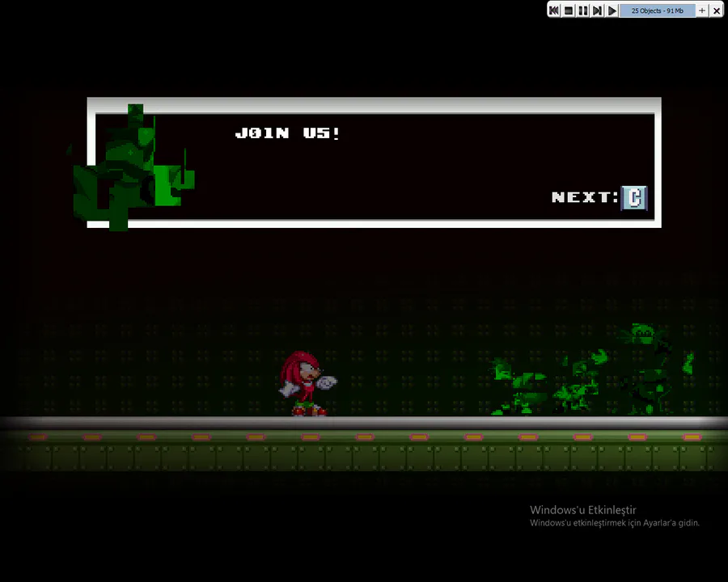Click the '25 Objects - 91 Mb' status
Image resolution: width=728 pixels, height=582 pixels.
(x=658, y=11)
